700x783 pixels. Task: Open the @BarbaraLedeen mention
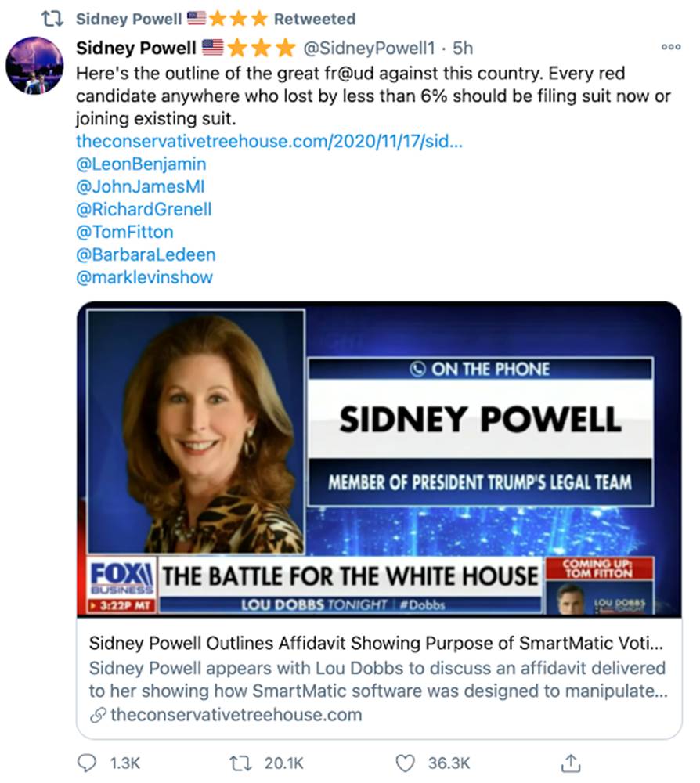pos(146,254)
